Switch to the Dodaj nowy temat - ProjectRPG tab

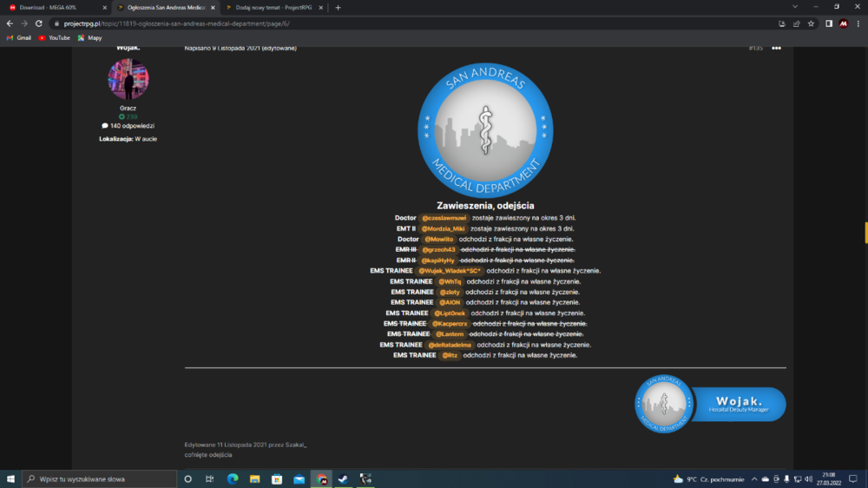(274, 8)
